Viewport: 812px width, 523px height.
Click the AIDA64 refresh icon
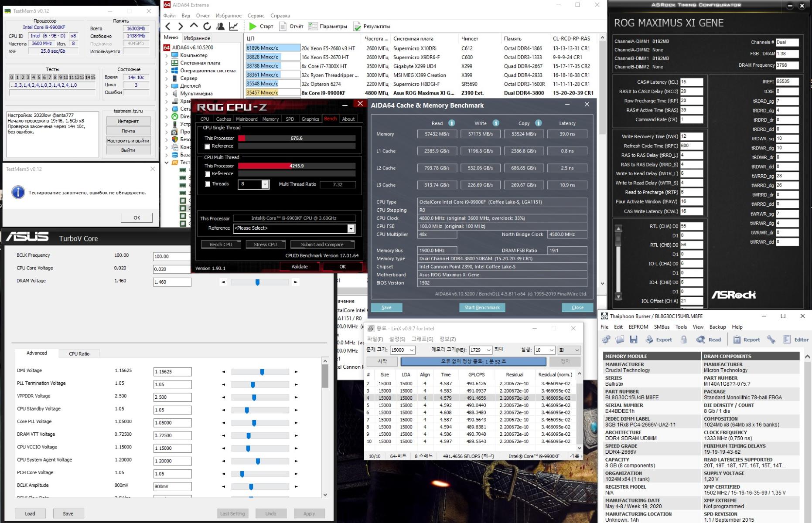tap(207, 27)
